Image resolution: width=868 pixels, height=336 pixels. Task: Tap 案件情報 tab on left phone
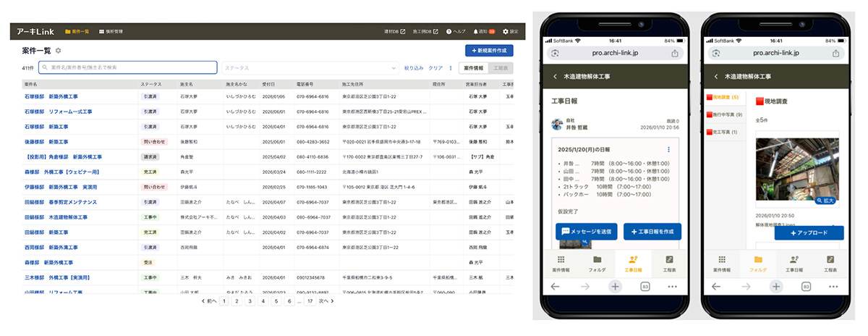(x=561, y=263)
